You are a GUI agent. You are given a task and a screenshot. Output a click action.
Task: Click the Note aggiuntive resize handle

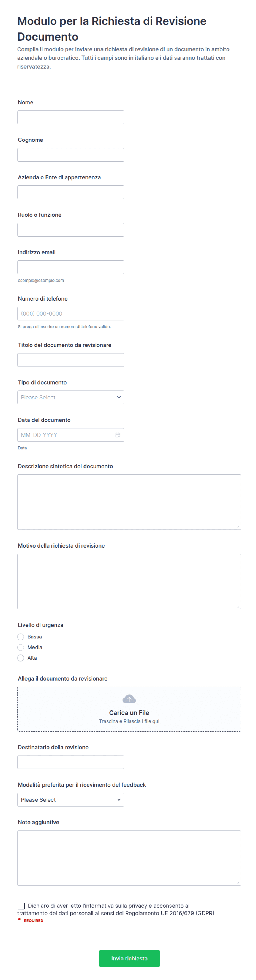click(x=238, y=883)
